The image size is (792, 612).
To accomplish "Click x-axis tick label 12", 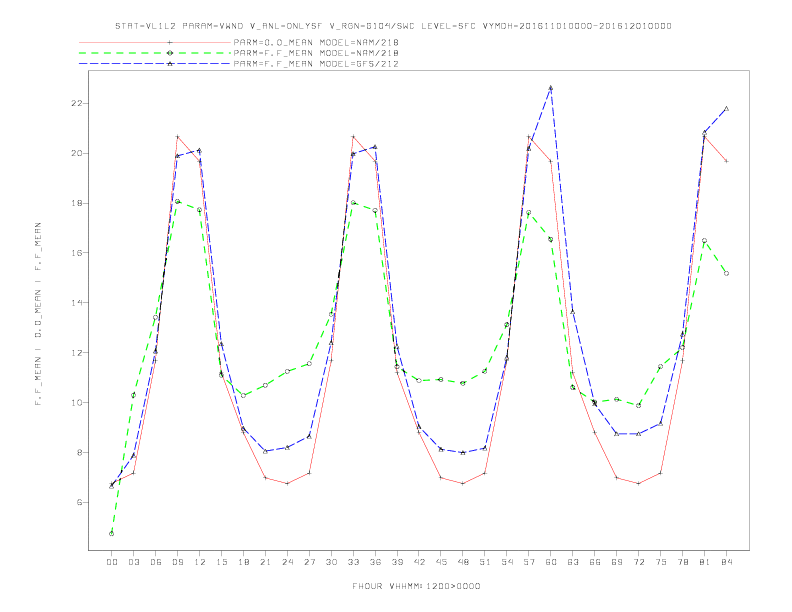I will pyautogui.click(x=200, y=562).
